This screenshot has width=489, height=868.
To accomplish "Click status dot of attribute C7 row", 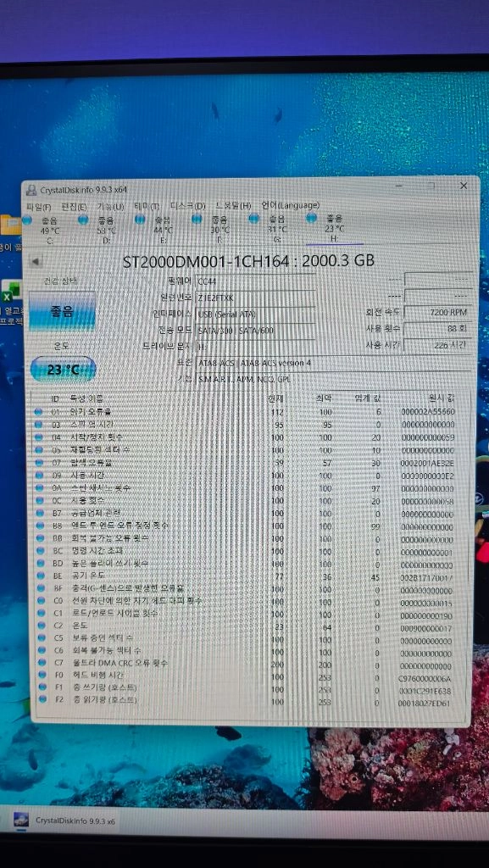I will click(x=41, y=663).
